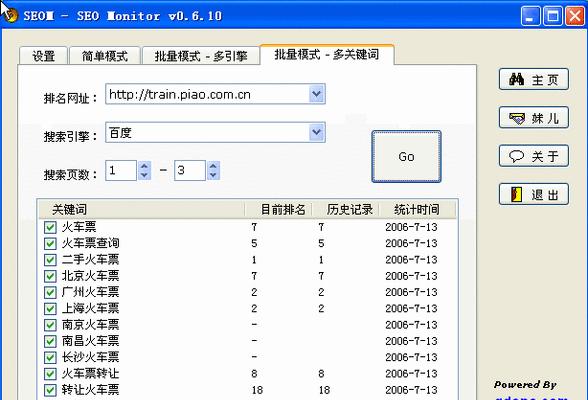Screen dimensions: 588x400
Task: Sort by the 目前排名 column header
Action: 279,209
